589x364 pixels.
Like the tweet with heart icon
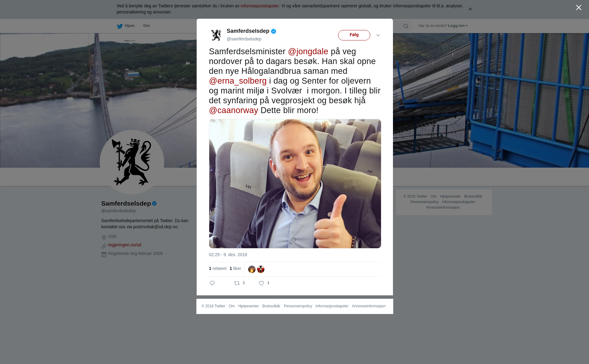[x=261, y=283]
